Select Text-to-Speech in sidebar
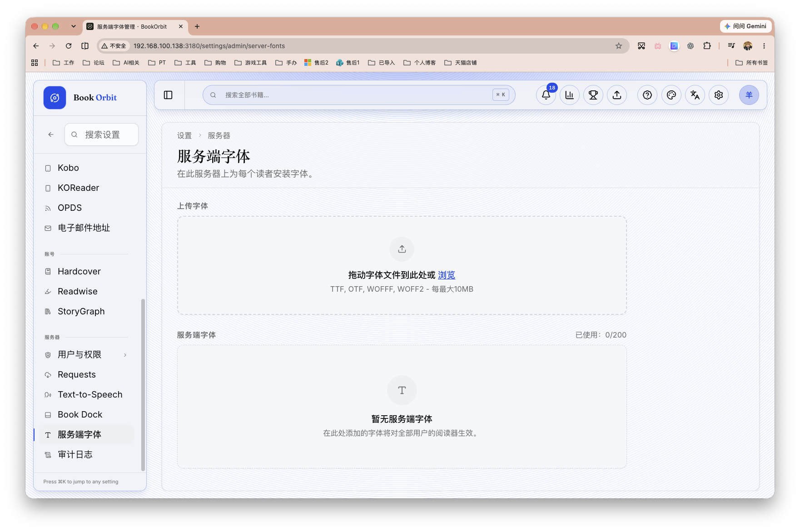 click(86, 395)
